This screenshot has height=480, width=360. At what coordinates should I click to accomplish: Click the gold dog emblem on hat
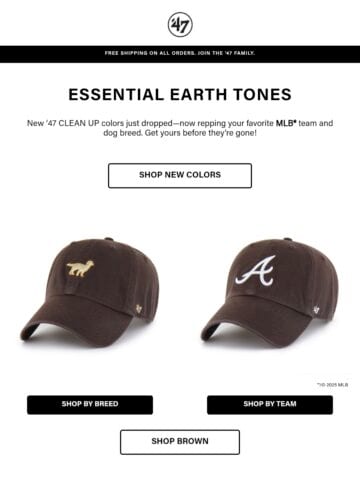pos(80,269)
